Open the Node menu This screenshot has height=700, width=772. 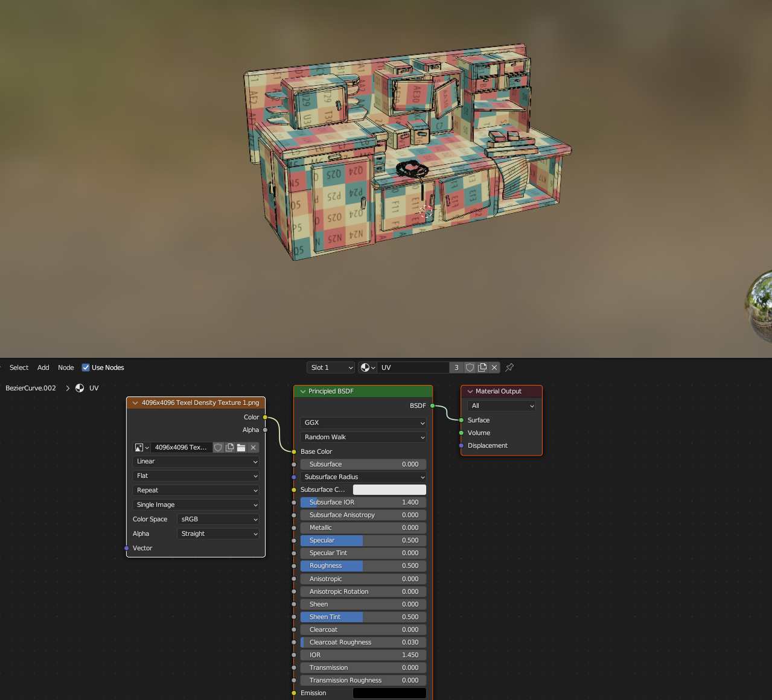click(x=66, y=367)
